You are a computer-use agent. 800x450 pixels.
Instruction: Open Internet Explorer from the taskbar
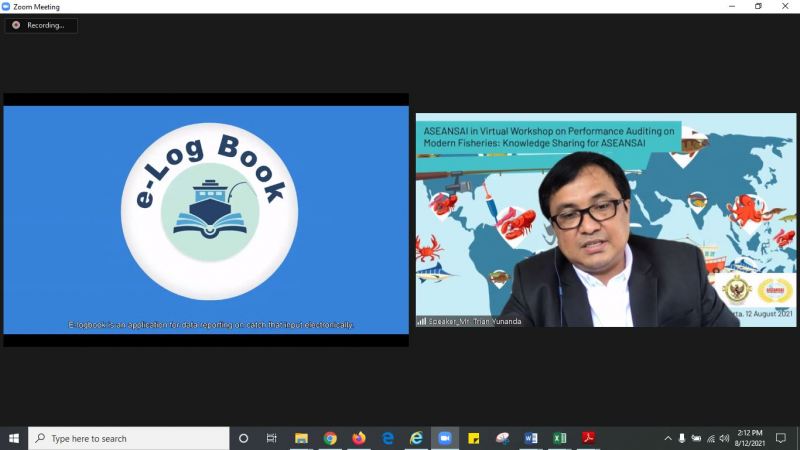coord(416,438)
